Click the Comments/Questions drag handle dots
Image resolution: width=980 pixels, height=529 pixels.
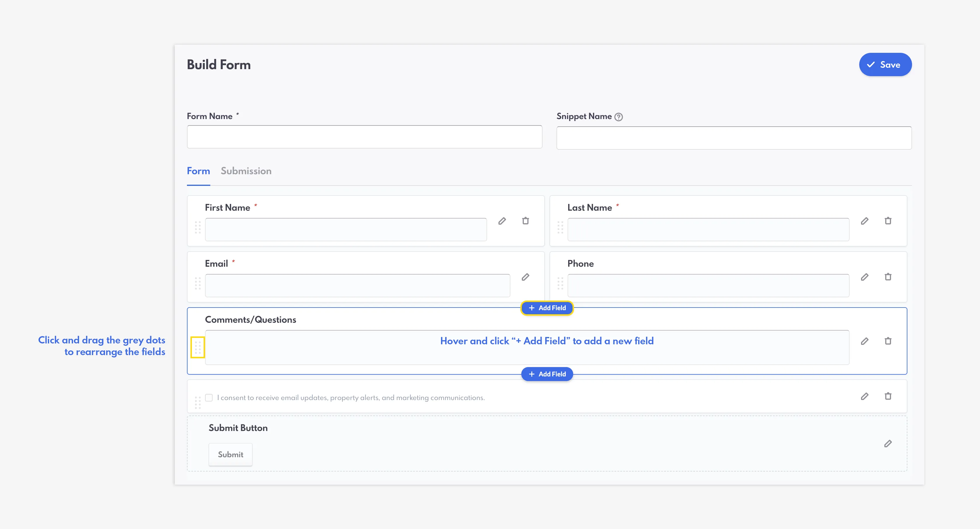tap(198, 347)
